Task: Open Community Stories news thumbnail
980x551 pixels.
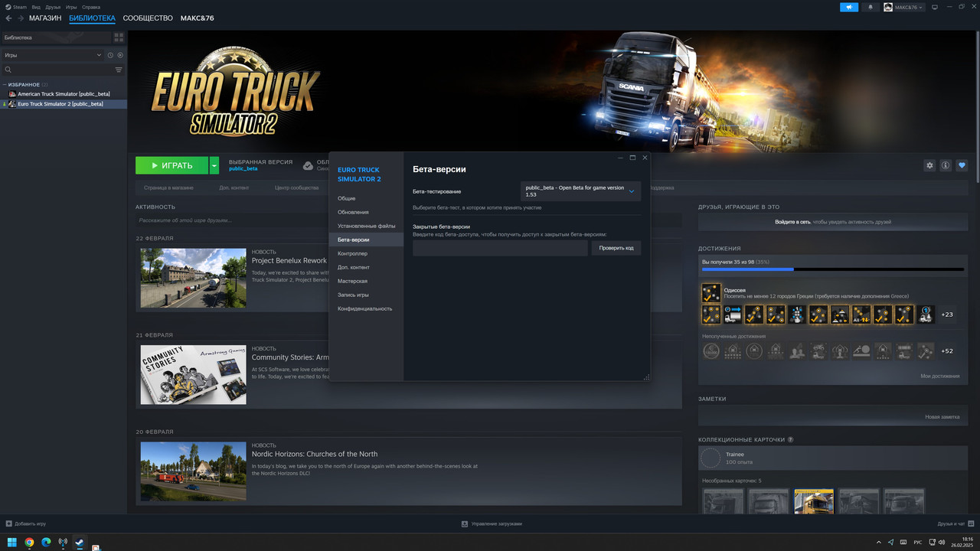Action: coord(193,374)
